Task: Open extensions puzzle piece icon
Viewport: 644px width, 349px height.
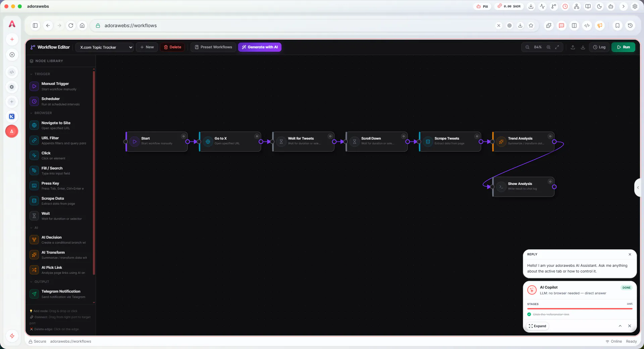Action: [x=549, y=26]
